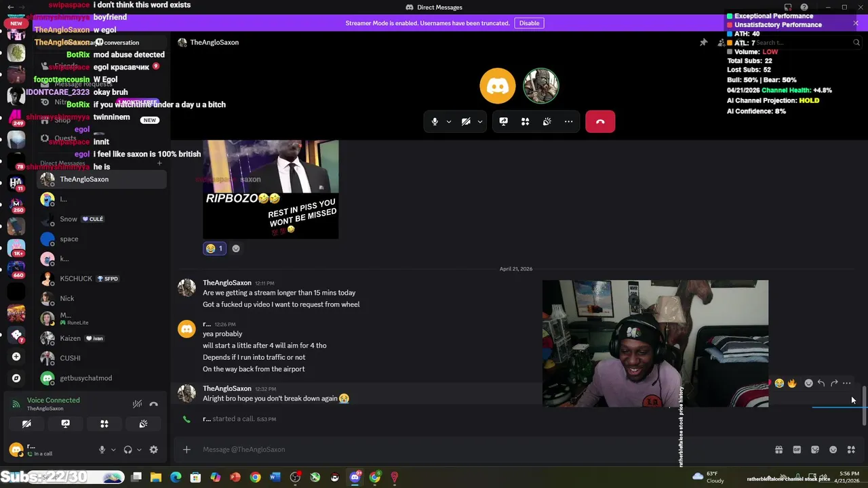Send a gift from the message bar
Viewport: 868px width, 488px height.
pyautogui.click(x=778, y=449)
